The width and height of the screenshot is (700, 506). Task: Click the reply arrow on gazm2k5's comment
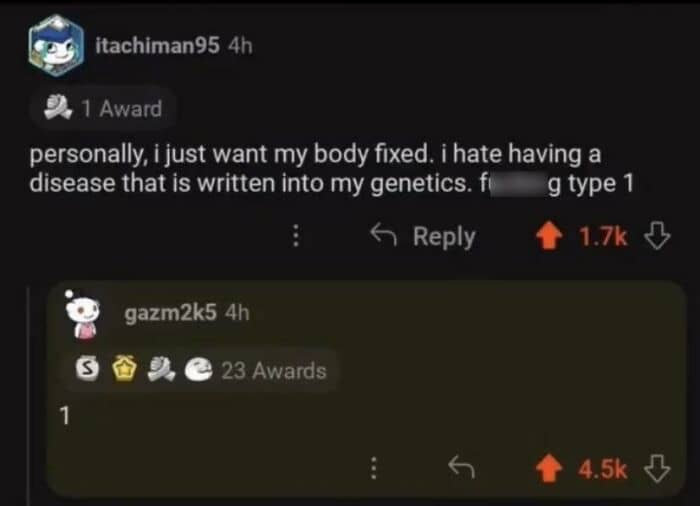point(461,468)
